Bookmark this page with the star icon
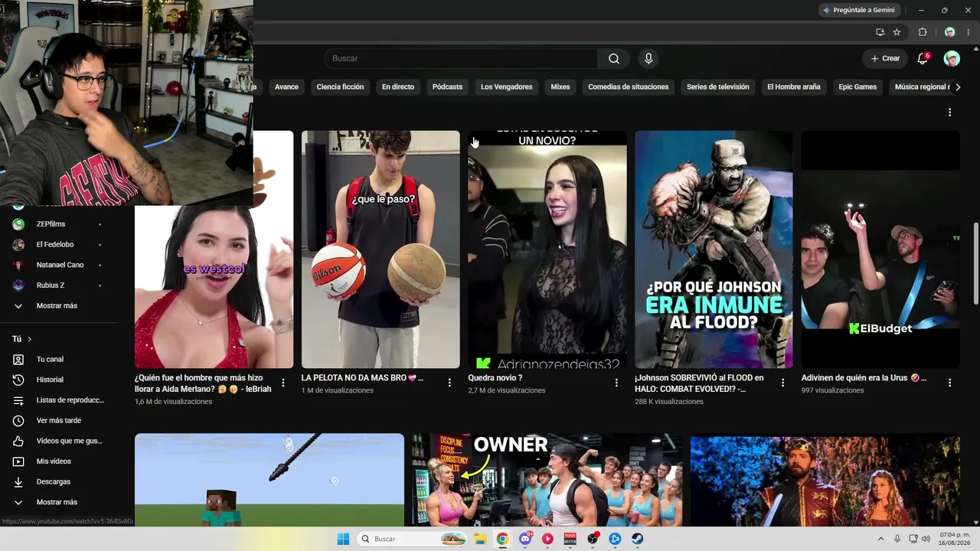Viewport: 980px width, 551px height. 897,32
